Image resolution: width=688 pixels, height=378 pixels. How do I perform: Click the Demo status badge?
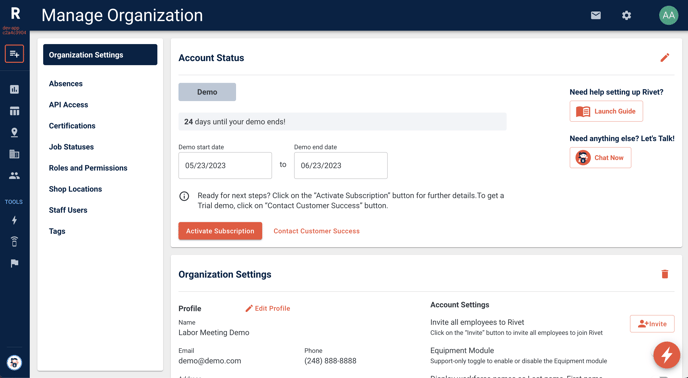[207, 92]
